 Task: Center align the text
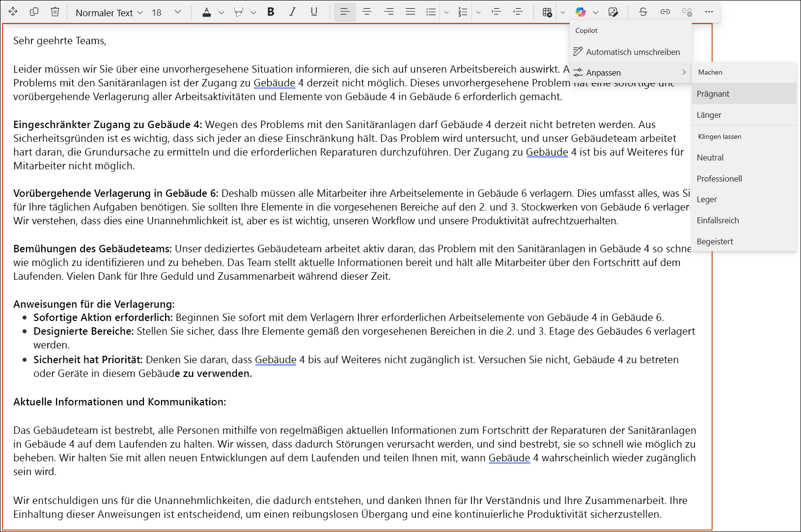[x=367, y=12]
